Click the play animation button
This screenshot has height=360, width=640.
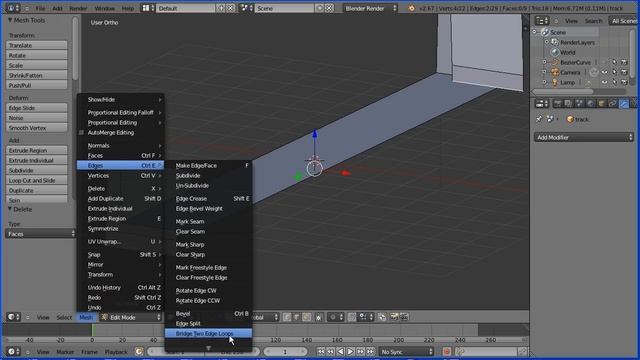coord(350,351)
